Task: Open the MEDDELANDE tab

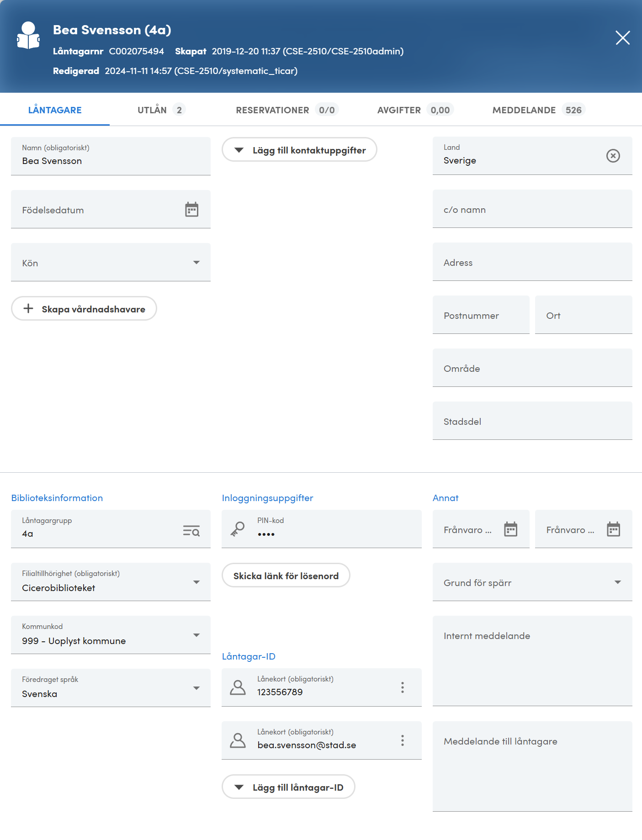Action: click(x=538, y=110)
